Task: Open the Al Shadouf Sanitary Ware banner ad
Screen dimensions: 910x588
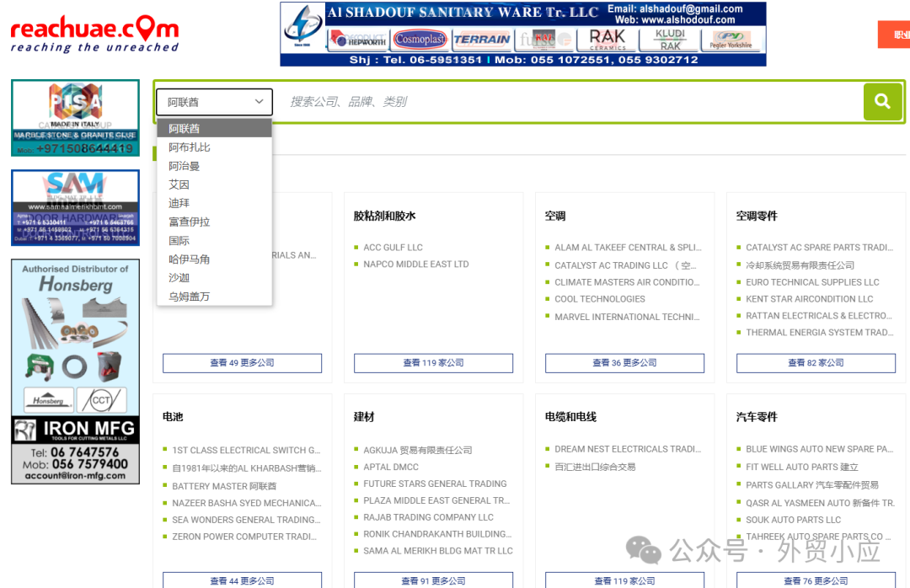Action: click(523, 35)
